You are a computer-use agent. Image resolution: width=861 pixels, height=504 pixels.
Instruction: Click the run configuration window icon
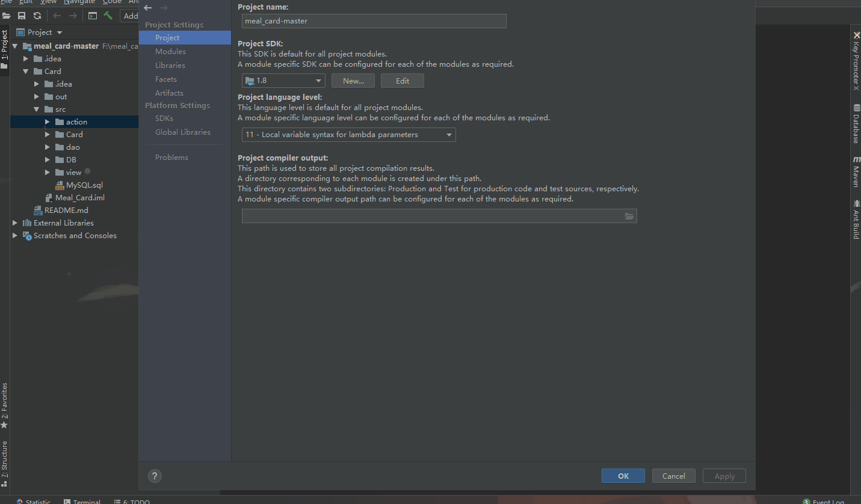[x=93, y=16]
